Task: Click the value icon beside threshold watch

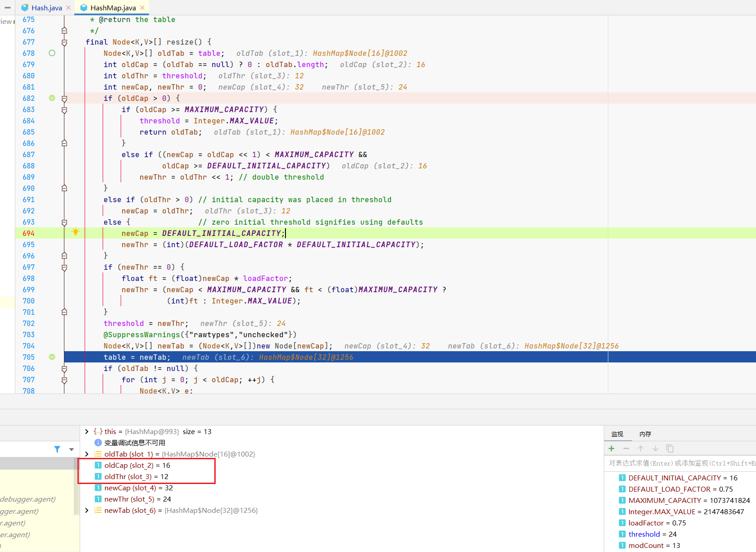Action: (x=622, y=534)
